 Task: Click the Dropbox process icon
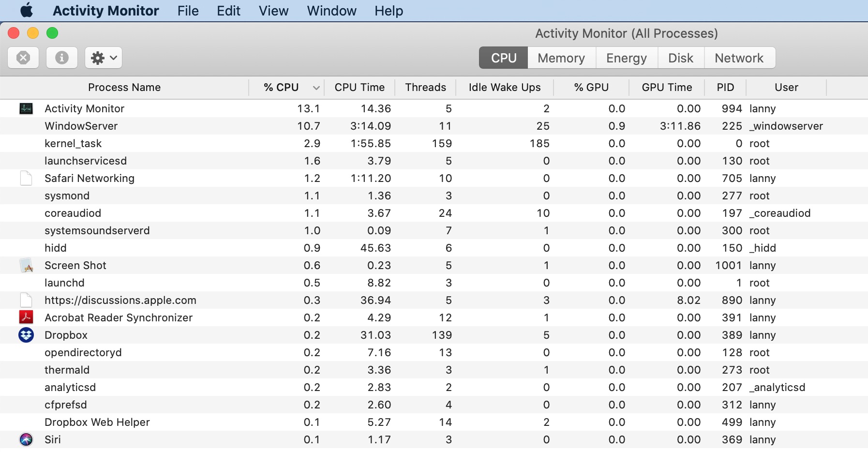pyautogui.click(x=26, y=335)
